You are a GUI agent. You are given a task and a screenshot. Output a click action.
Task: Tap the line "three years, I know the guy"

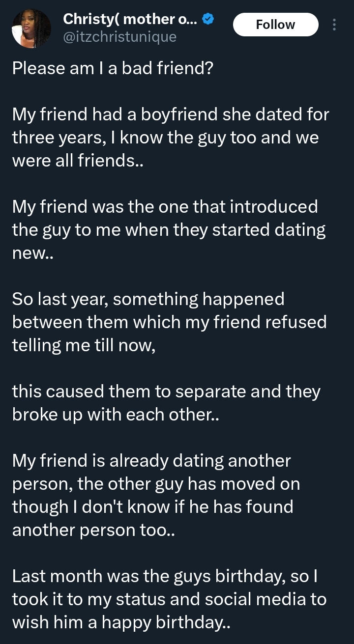click(x=165, y=138)
